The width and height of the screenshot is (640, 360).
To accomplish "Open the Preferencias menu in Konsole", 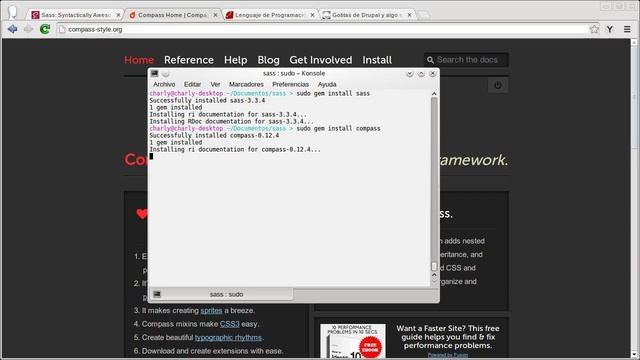I will tap(290, 84).
